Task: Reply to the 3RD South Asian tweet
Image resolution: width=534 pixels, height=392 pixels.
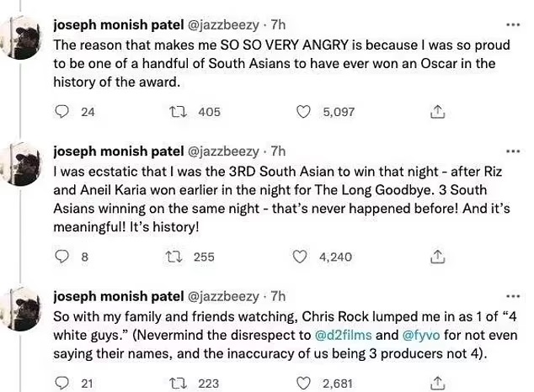Action: [x=61, y=257]
